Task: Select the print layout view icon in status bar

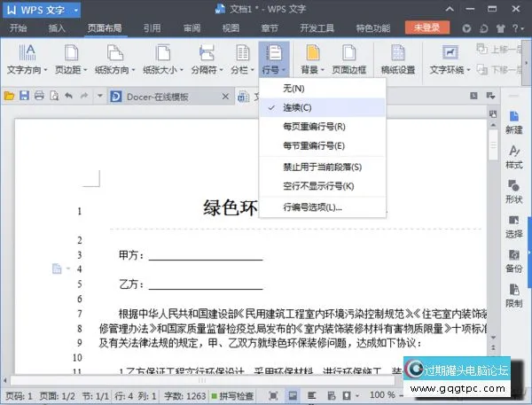Action: [x=293, y=395]
